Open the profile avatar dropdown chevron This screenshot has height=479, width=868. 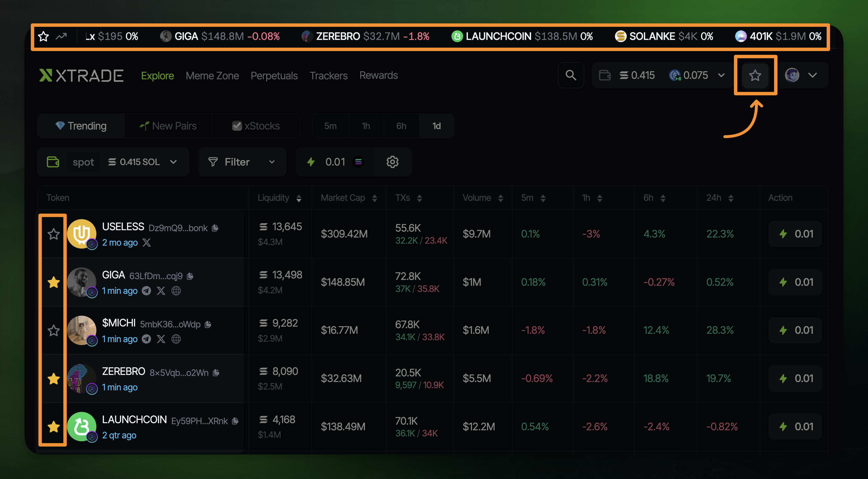coord(812,75)
